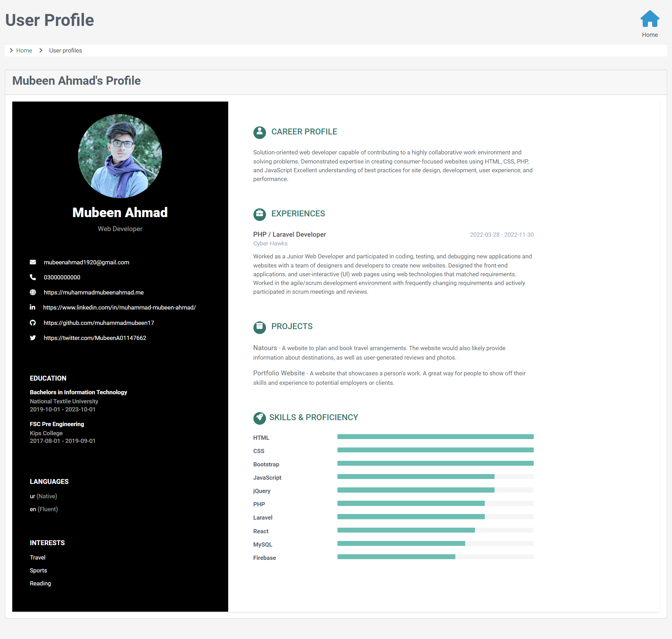The width and height of the screenshot is (672, 639).
Task: Open the GitHub profile URL
Action: coord(99,323)
